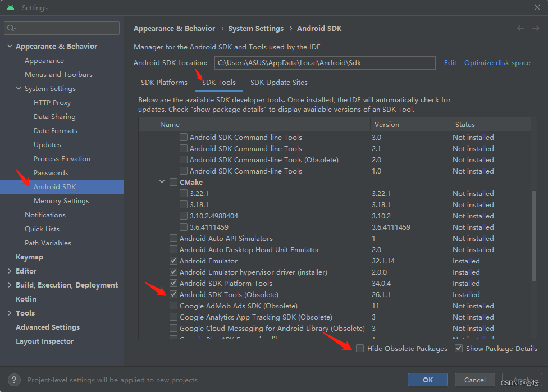The width and height of the screenshot is (548, 392).
Task: Click the Cancel button
Action: point(474,380)
